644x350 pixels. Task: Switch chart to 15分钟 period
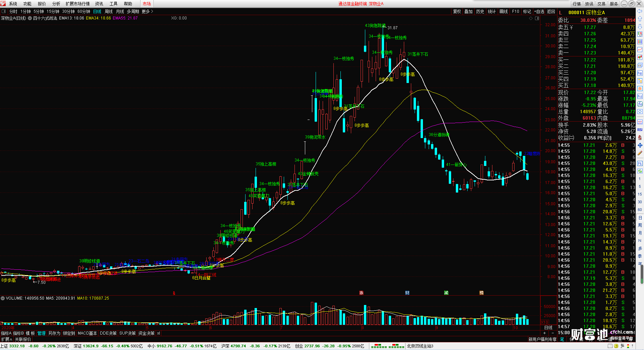[53, 11]
